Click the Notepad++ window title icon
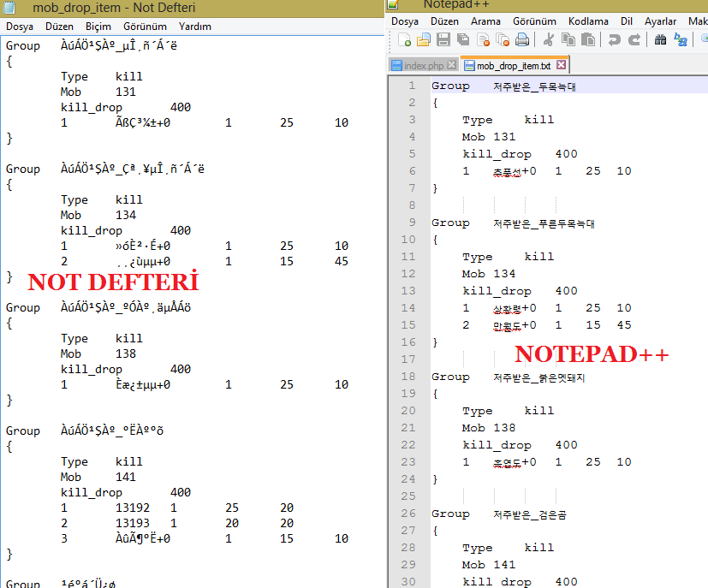 pyautogui.click(x=393, y=4)
